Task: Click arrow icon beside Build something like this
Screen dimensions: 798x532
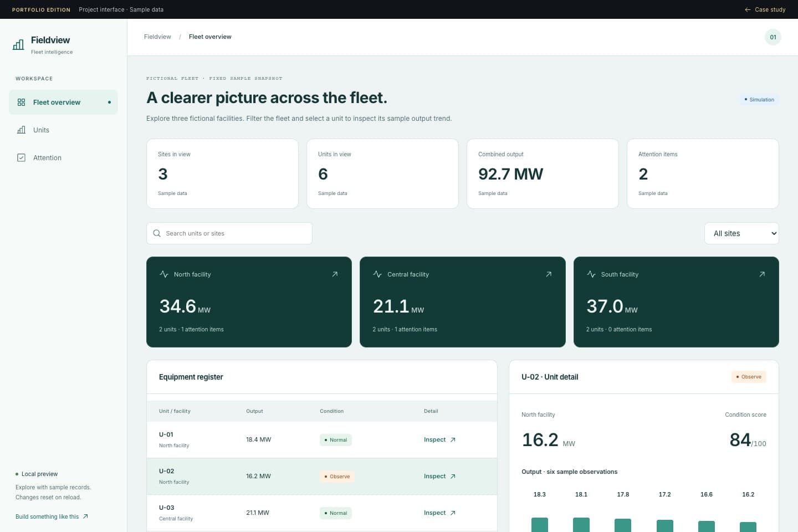Action: pyautogui.click(x=85, y=516)
